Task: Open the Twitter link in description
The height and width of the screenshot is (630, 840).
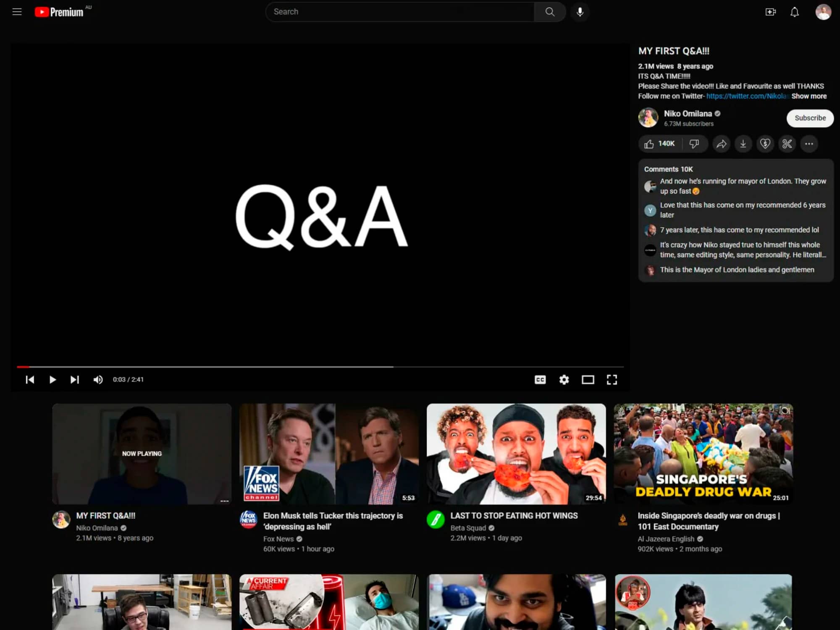Action: click(746, 96)
